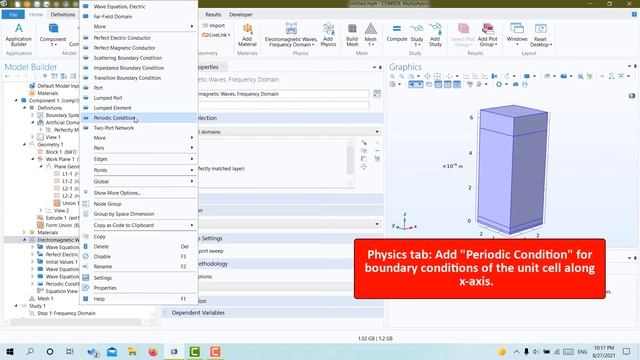Viewport: 640px width, 360px height.
Task: Select the Materials node under Component 1
Action: point(48,232)
